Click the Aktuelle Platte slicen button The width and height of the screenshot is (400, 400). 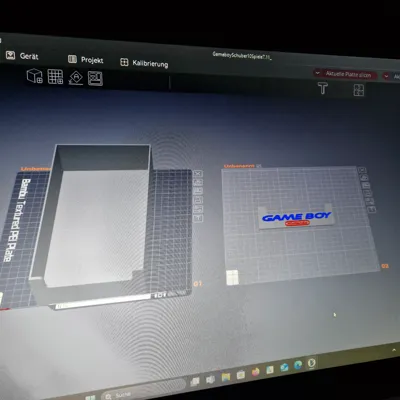click(349, 75)
